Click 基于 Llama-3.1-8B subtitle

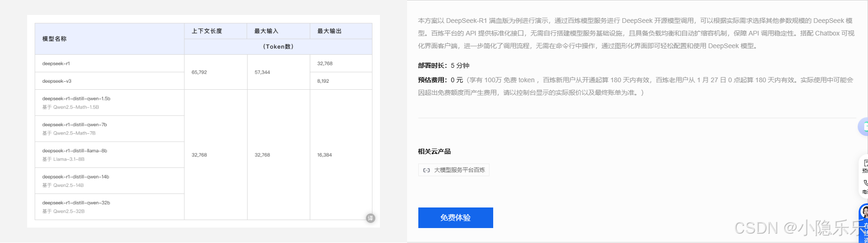click(x=63, y=159)
